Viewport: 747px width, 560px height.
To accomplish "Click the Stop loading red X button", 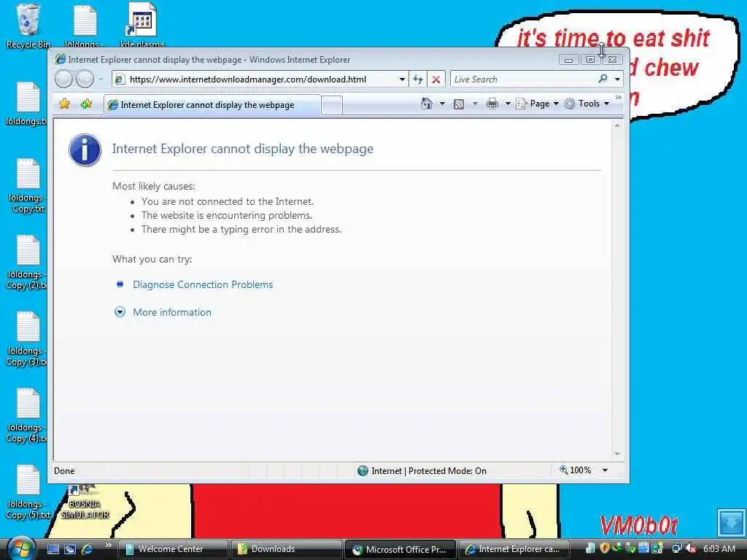I will click(436, 79).
